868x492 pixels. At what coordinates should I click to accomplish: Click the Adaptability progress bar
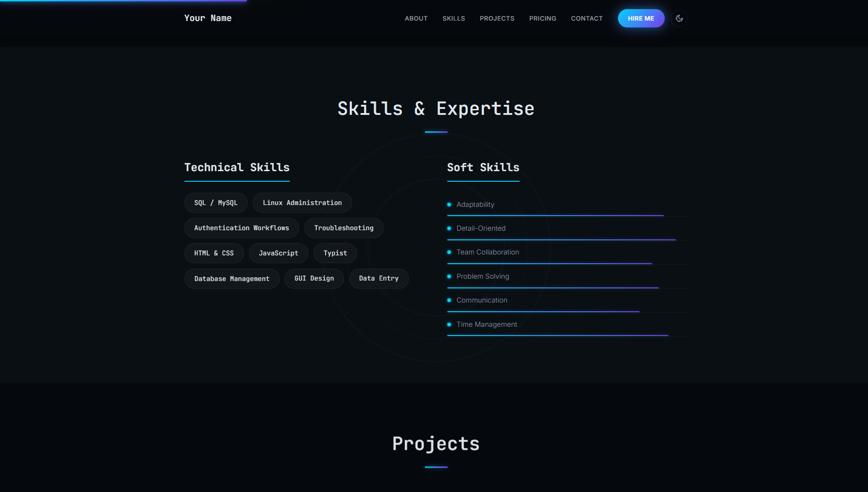coord(555,216)
